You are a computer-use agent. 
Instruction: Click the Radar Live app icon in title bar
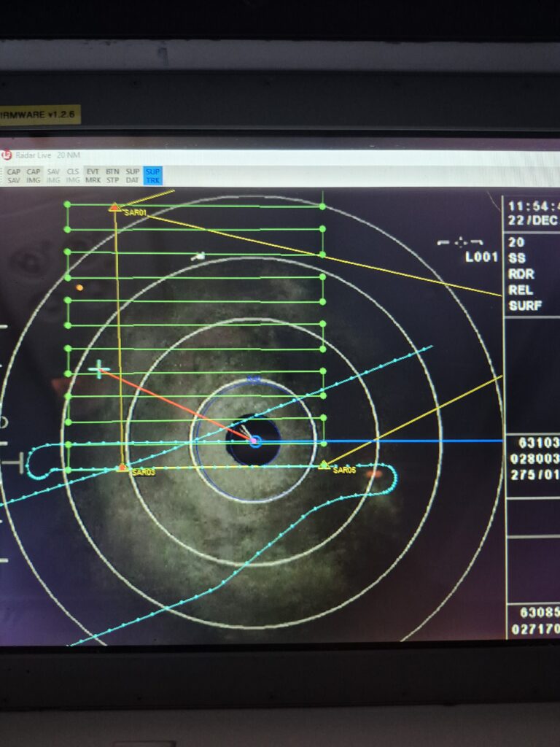point(7,155)
